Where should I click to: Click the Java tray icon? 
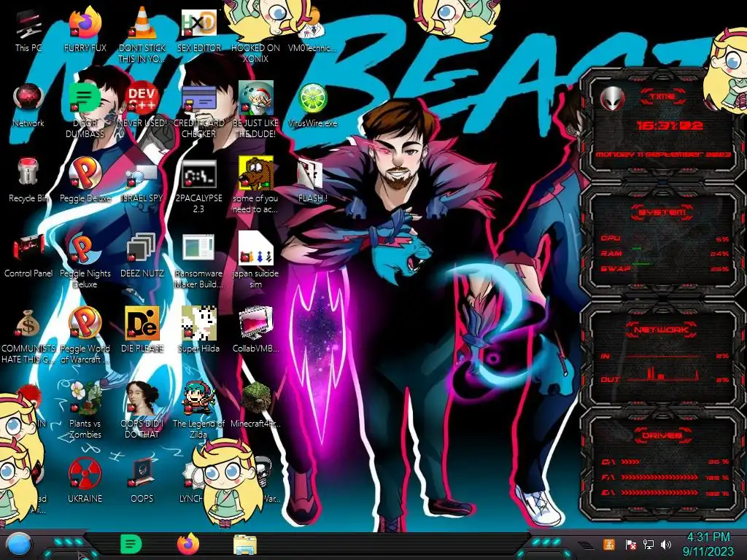click(x=609, y=544)
